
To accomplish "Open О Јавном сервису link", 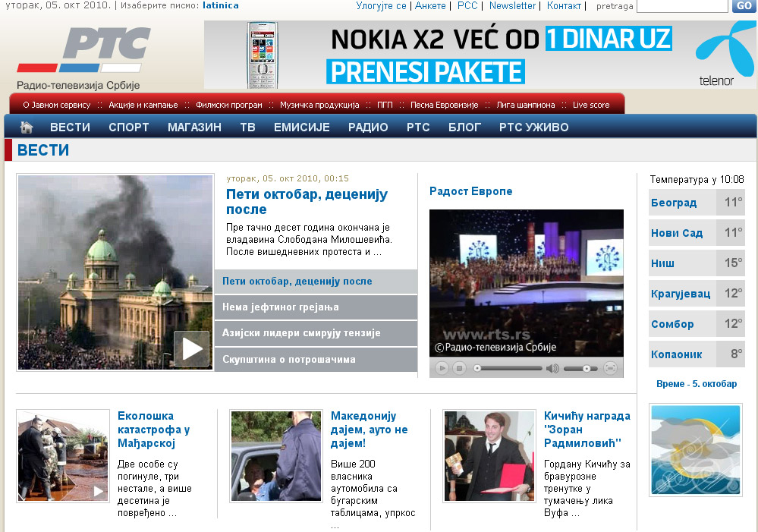I will pos(57,105).
